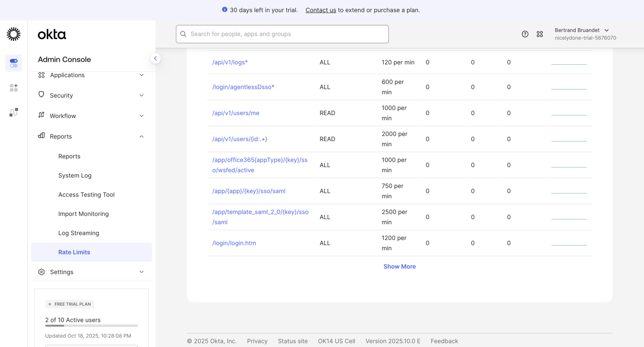Click the OK14 US Cell footer text
Image resolution: width=644 pixels, height=347 pixels.
[336, 341]
